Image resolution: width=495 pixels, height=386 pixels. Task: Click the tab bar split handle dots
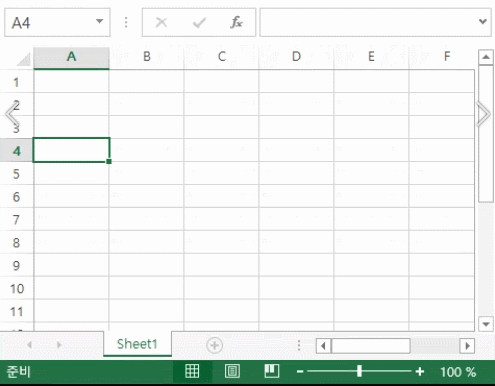coord(299,345)
